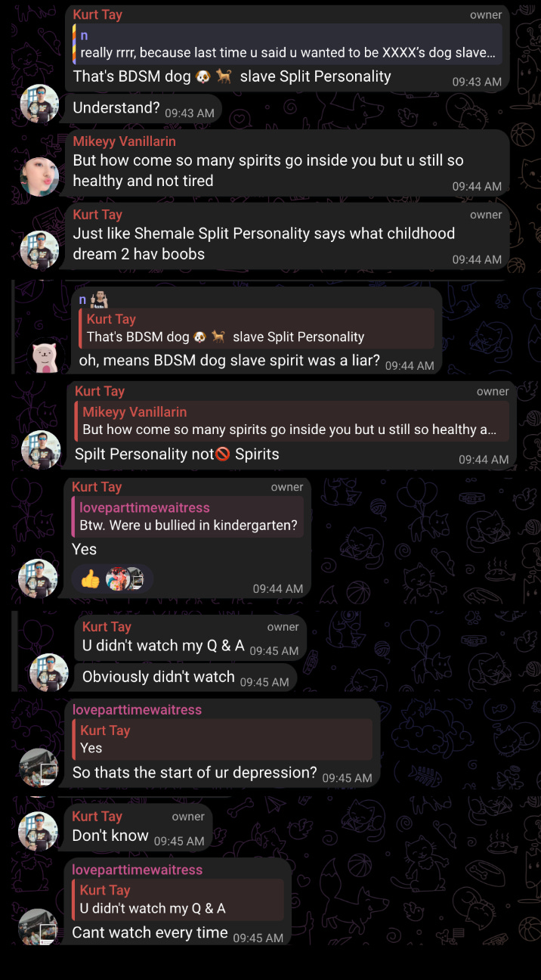541x980 pixels.
Task: Open Mikeyy Vanillarin's profile avatar
Action: pyautogui.click(x=39, y=176)
